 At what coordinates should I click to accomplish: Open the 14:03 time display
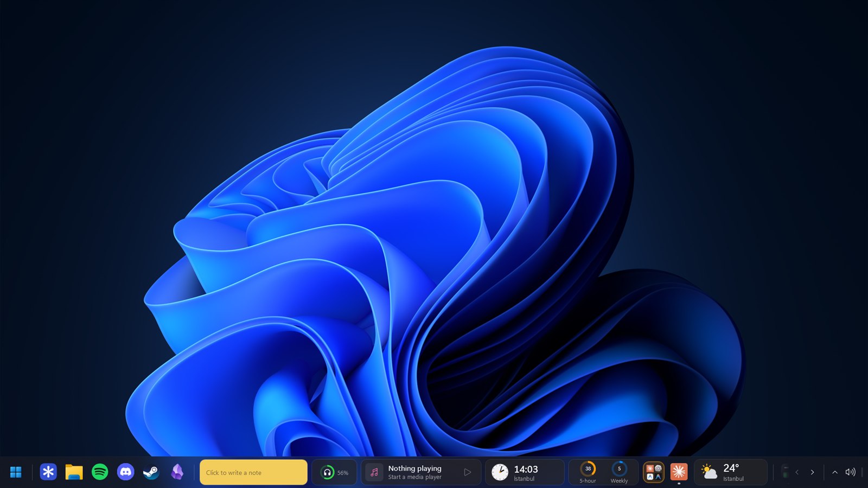[x=526, y=469]
